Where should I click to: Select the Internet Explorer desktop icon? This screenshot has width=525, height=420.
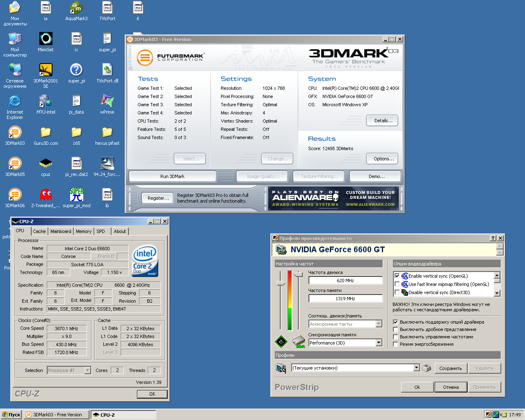pyautogui.click(x=15, y=107)
